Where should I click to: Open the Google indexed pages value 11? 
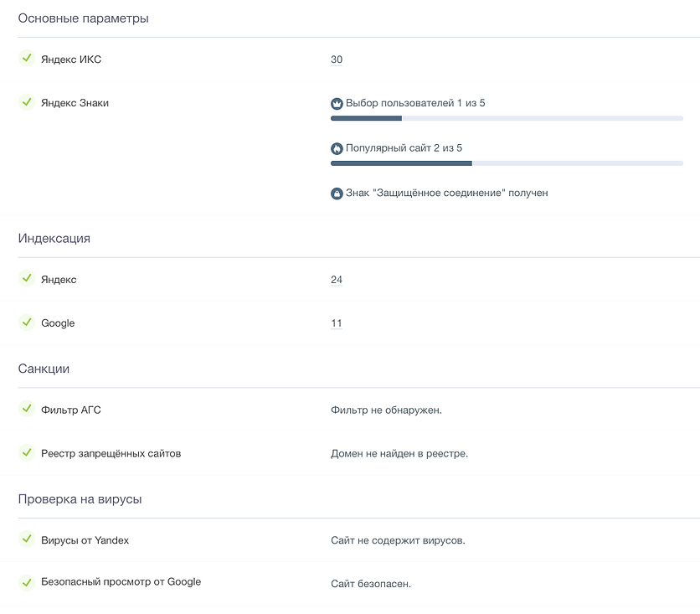click(x=337, y=322)
